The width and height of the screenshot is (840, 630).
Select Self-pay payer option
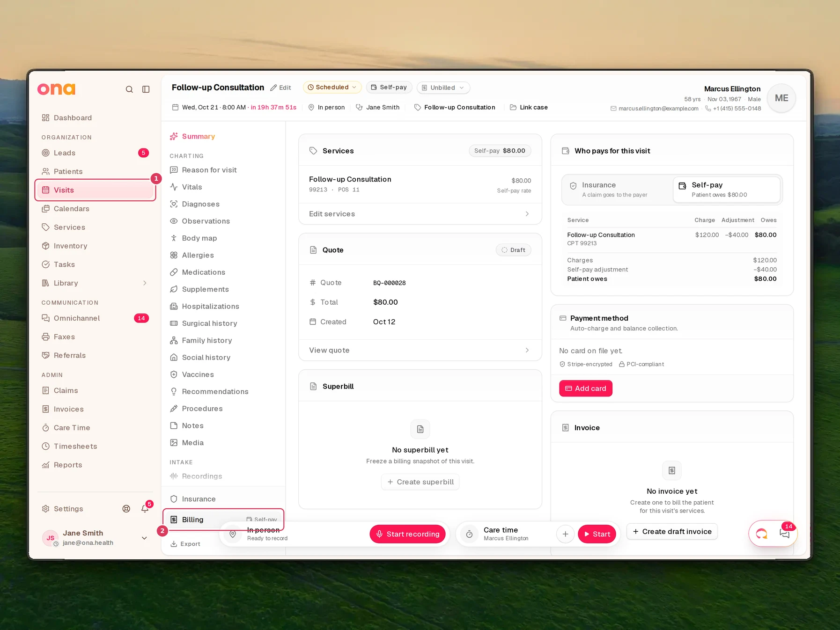click(x=727, y=190)
